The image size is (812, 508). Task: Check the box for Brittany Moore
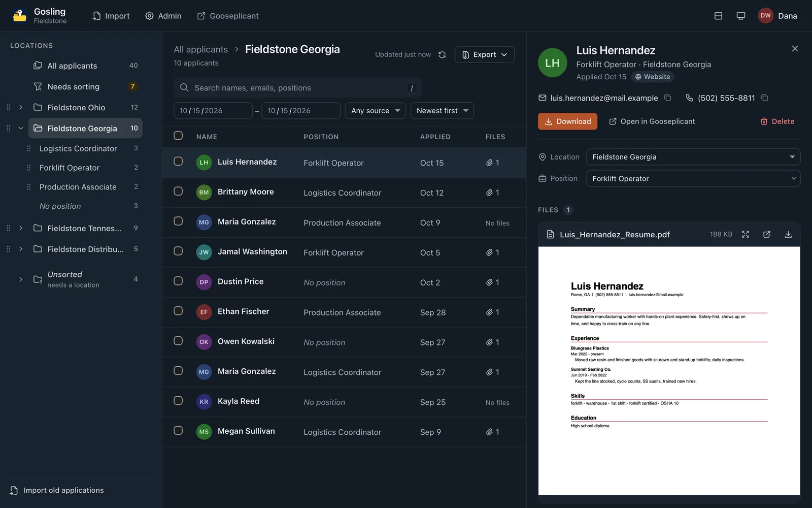(178, 191)
